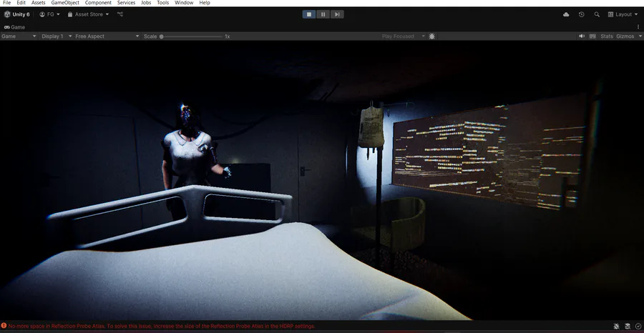Adjust the Scale slider handle
The width and height of the screenshot is (644, 333).
click(x=162, y=36)
